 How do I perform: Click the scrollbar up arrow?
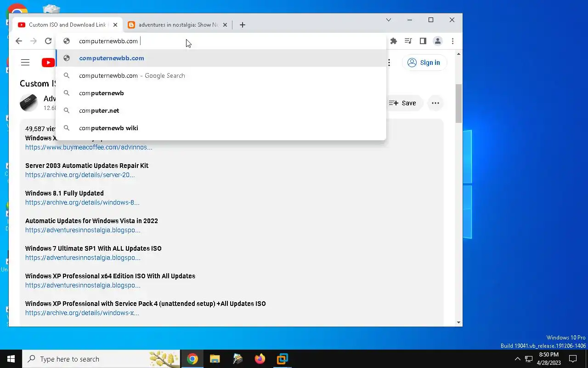(x=458, y=54)
